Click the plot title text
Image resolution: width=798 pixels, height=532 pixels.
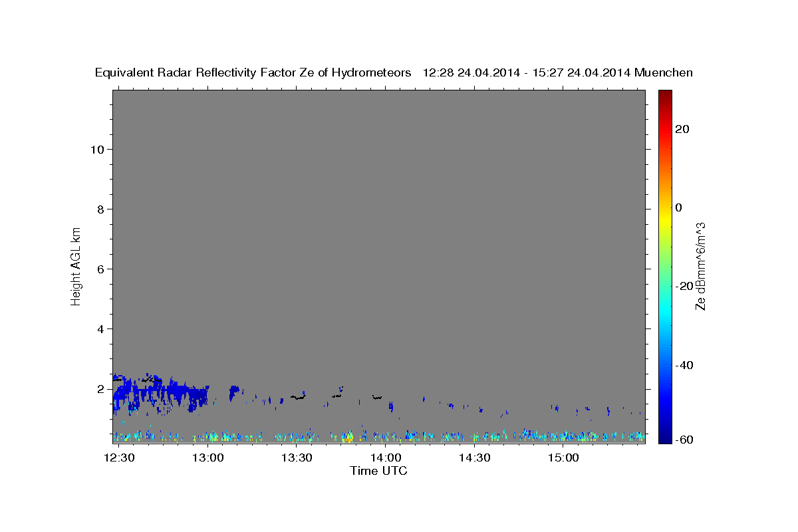394,72
